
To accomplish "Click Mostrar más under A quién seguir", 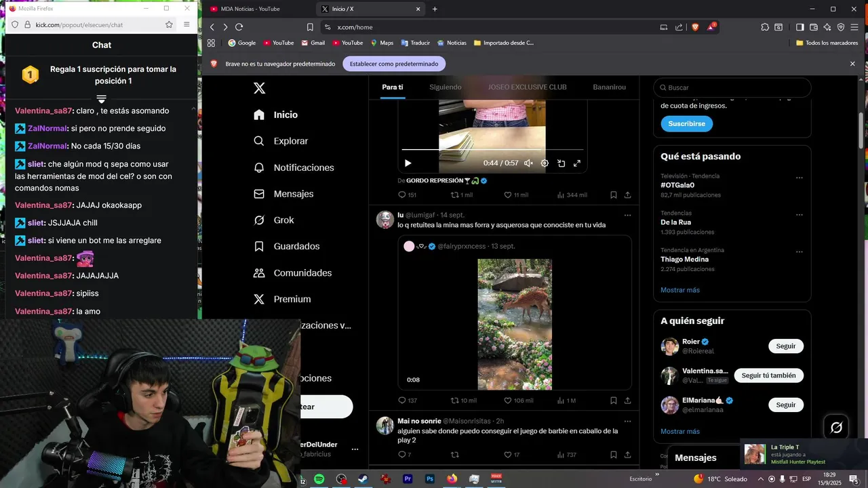I will tap(680, 431).
